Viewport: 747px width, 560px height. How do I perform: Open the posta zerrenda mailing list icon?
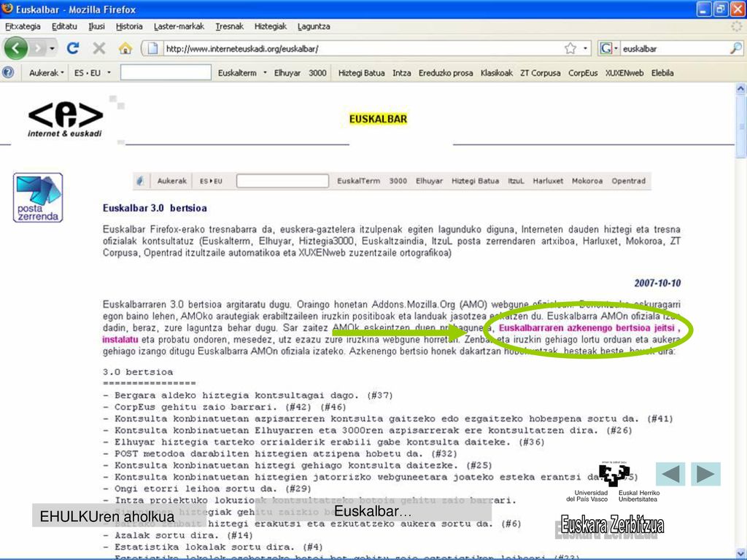pos(38,198)
